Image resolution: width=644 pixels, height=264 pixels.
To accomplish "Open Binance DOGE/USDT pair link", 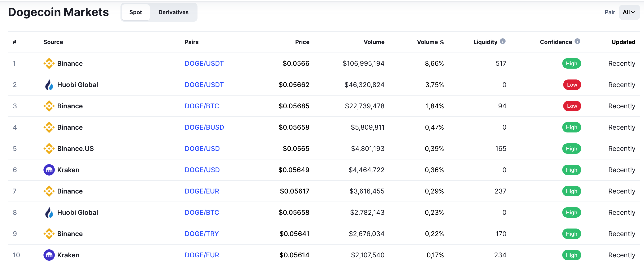I will click(x=204, y=63).
